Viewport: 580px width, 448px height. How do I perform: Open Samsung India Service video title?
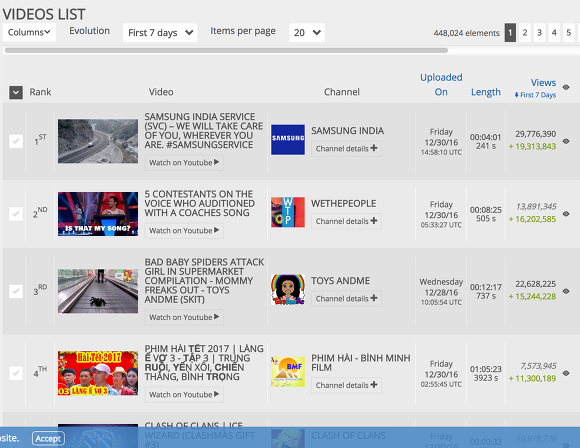[x=203, y=131]
